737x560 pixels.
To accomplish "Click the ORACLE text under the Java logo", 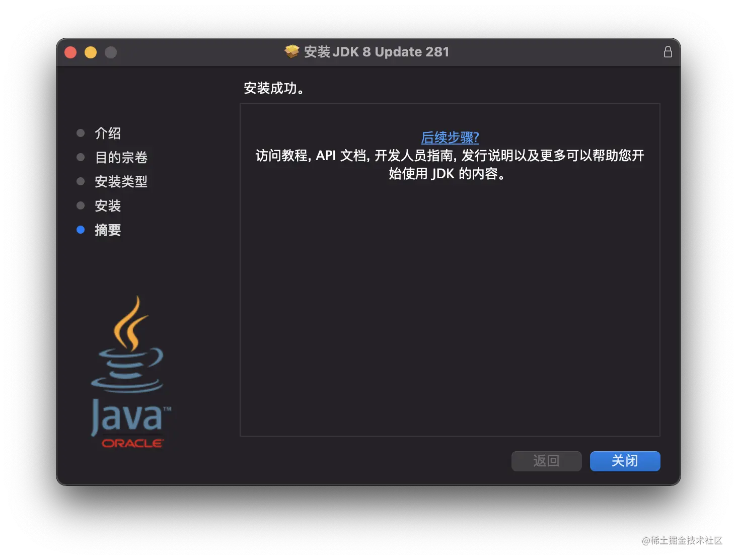I will click(x=132, y=443).
